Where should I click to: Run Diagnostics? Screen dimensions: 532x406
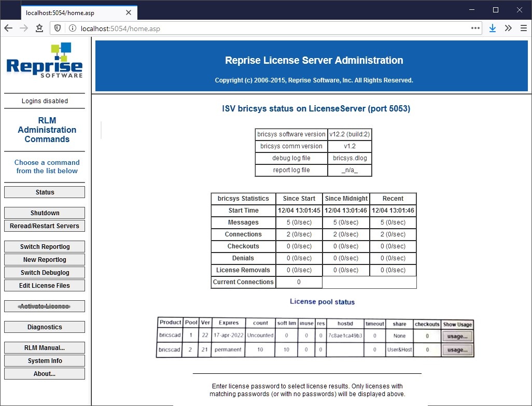45,327
